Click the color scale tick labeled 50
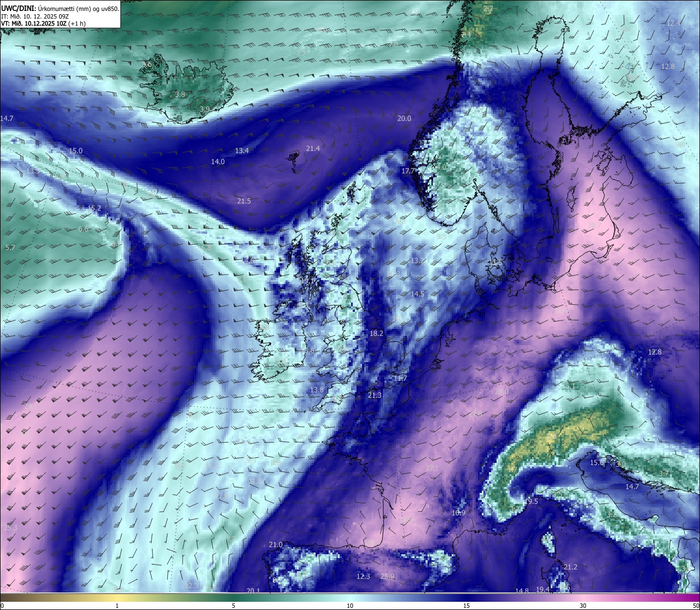 pyautogui.click(x=696, y=606)
